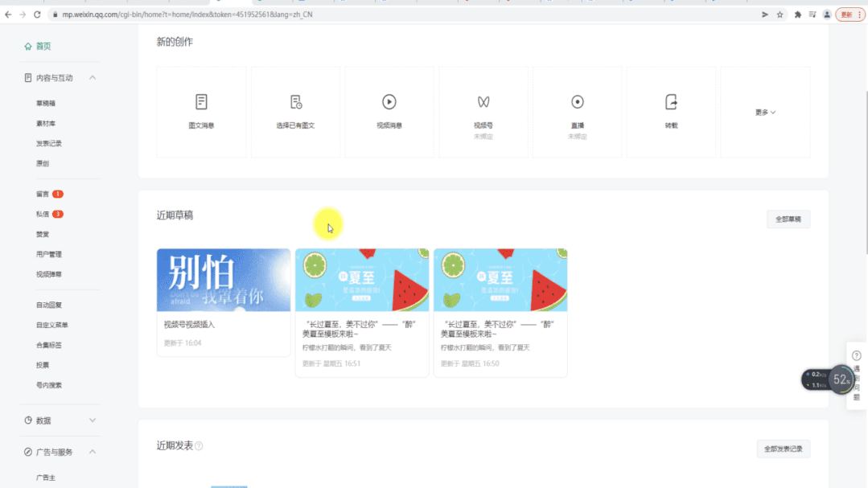Screen dimensions: 868x488
Task: Click the 近期草稿 section heading
Action: [x=175, y=215]
